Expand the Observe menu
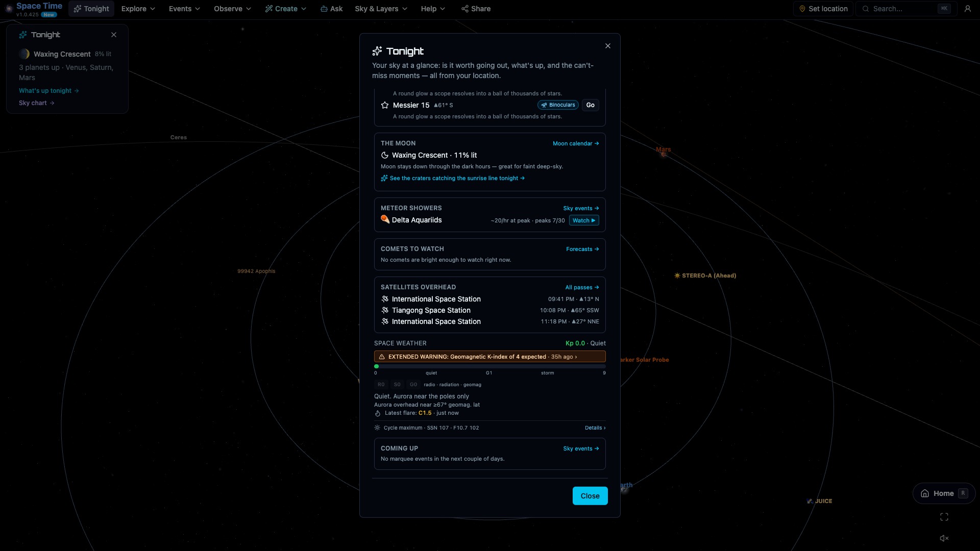The image size is (980, 551). coord(232,9)
